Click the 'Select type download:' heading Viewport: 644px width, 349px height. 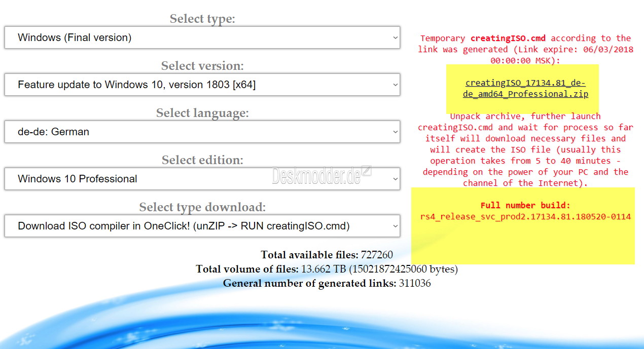tap(202, 207)
